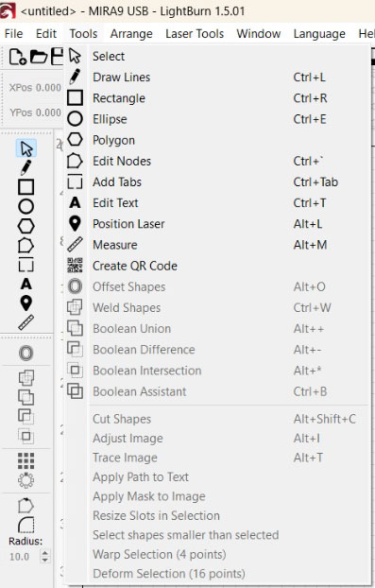The image size is (375, 588).
Task: Select the Ellipse tool in left toolbar
Action: [x=26, y=206]
